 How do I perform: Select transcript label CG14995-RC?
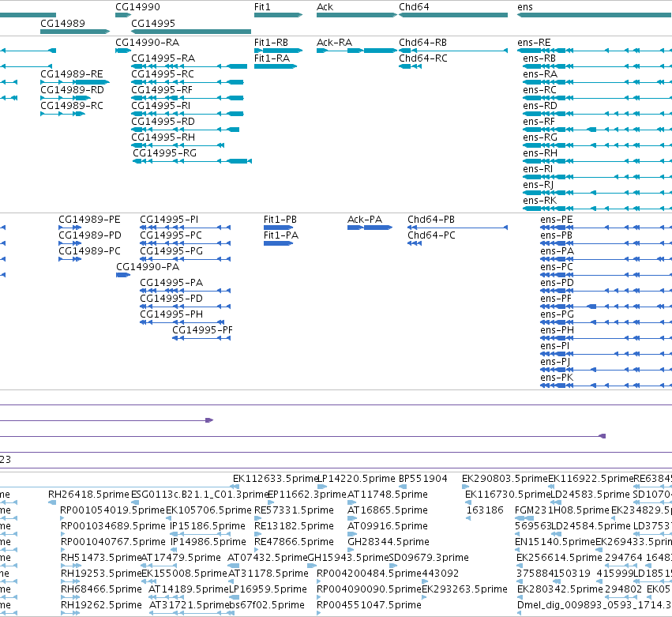click(163, 74)
